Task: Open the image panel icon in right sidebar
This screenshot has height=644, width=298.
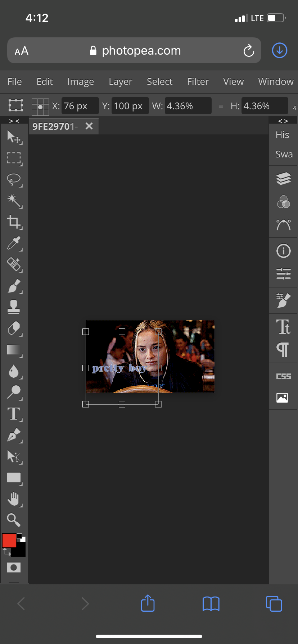Action: [283, 398]
